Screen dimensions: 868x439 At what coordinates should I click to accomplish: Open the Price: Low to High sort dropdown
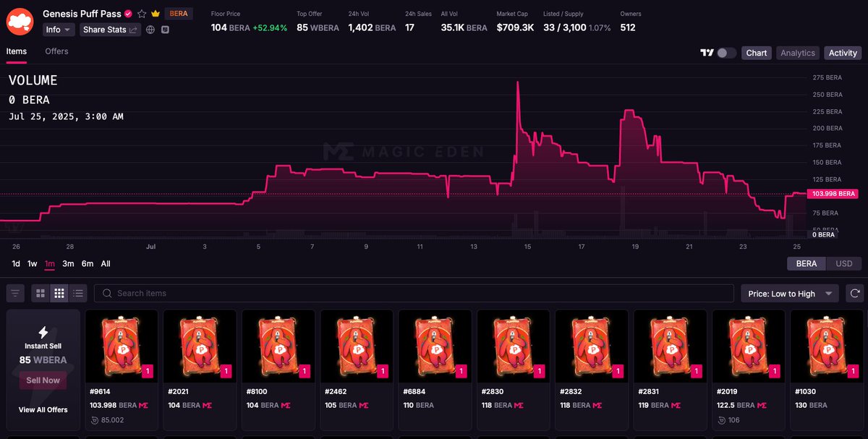[x=789, y=294]
